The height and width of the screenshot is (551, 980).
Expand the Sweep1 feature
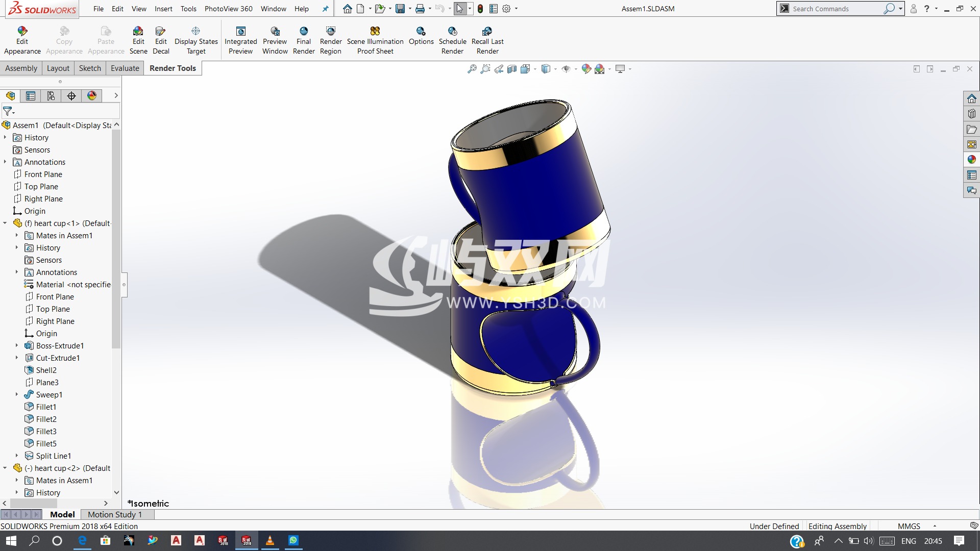point(17,394)
